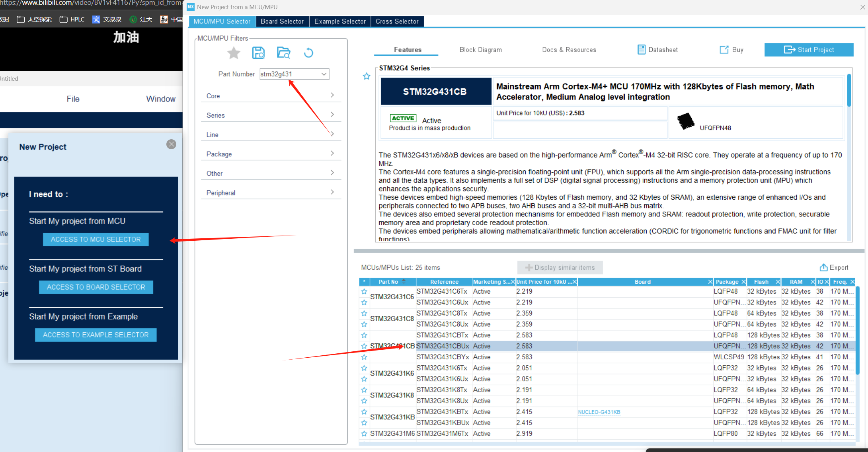Favorite the STM32G431CB star beside its title
This screenshot has width=868, height=452.
[367, 76]
